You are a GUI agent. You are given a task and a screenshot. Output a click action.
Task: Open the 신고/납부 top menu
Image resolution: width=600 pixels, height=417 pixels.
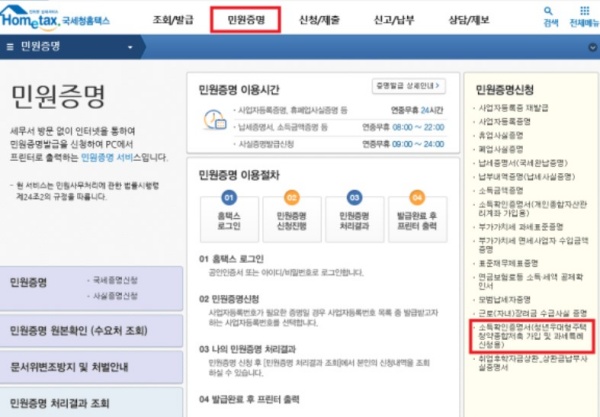pyautogui.click(x=394, y=20)
